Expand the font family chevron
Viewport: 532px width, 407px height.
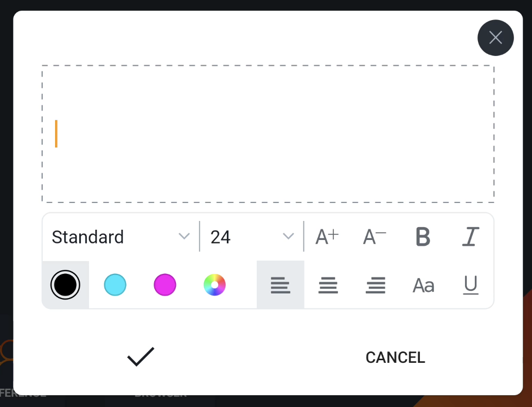184,236
